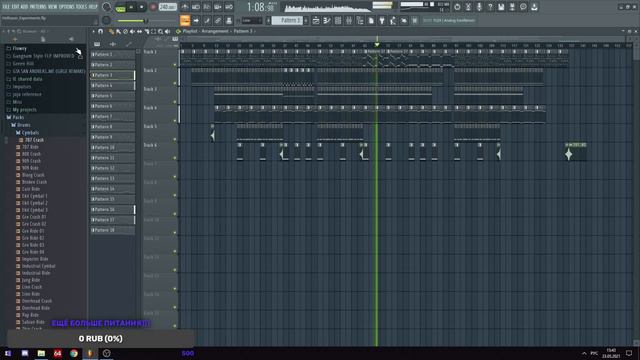Select Pattern 16 in the picker
Image resolution: width=640 pixels, height=360 pixels.
click(112, 209)
